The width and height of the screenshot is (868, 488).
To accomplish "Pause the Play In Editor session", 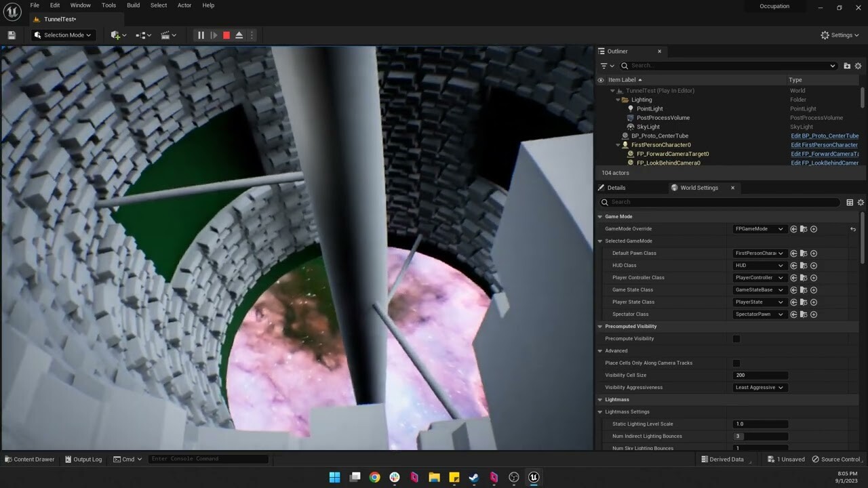I will [x=200, y=35].
